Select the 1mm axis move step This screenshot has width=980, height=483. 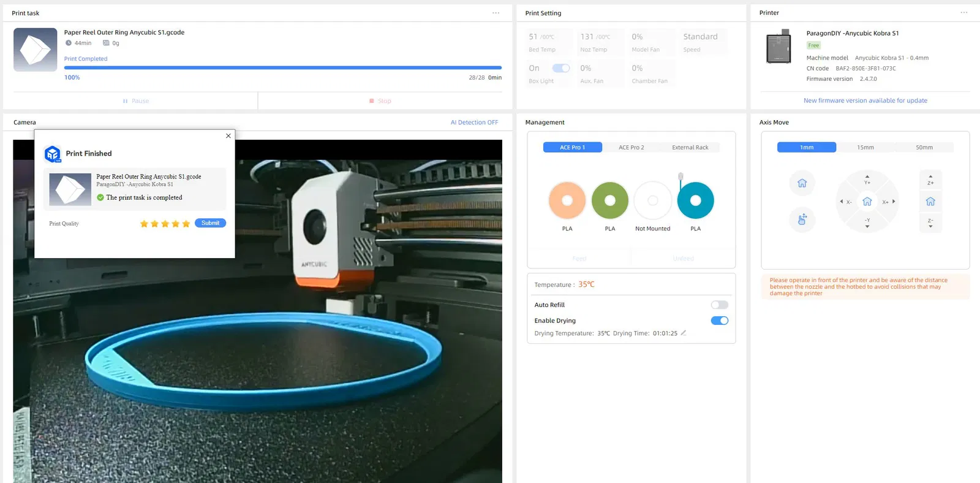point(807,148)
